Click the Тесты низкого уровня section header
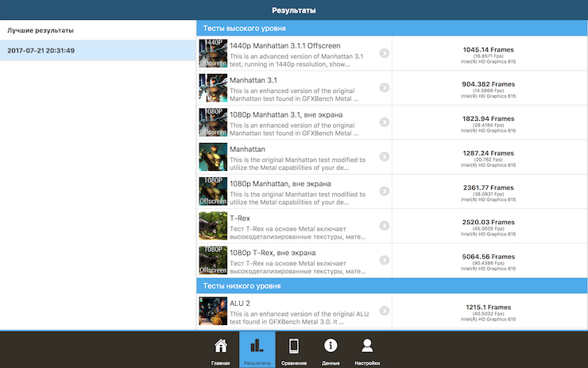The image size is (588, 368). [x=392, y=286]
